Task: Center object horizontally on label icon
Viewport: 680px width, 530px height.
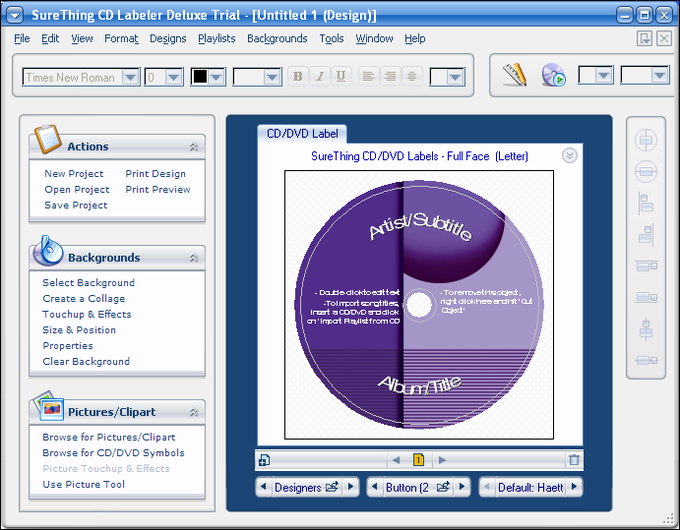Action: (x=646, y=140)
